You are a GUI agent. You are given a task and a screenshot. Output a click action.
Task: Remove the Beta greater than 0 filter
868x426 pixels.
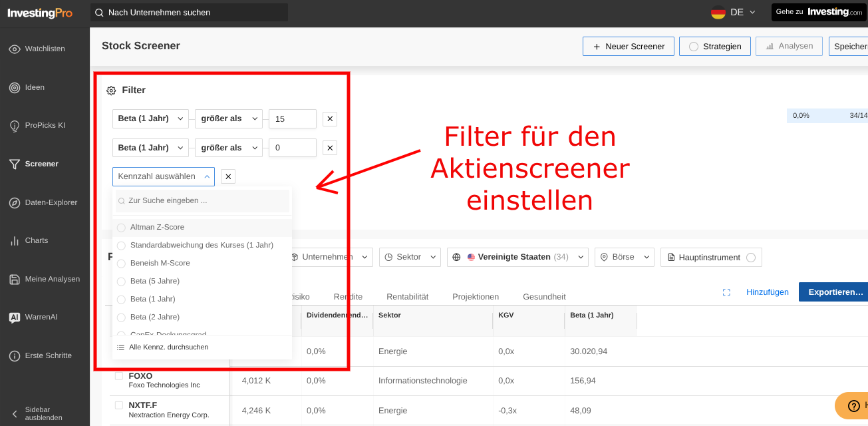pyautogui.click(x=330, y=148)
